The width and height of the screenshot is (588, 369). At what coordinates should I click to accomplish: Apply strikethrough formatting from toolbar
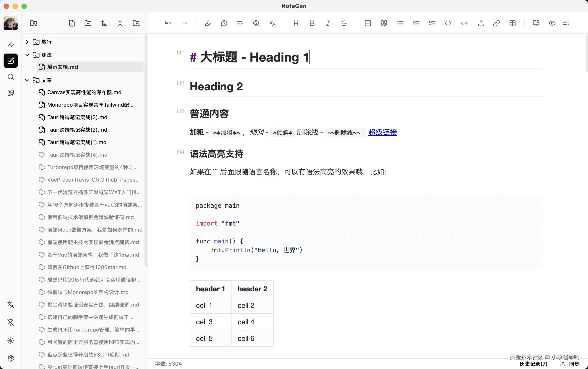click(344, 23)
